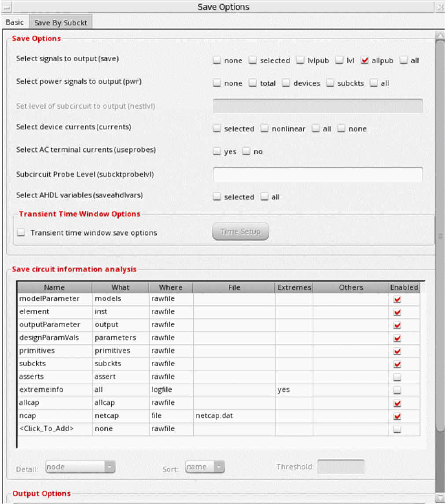
Task: Uncheck the allpub signals checkbox
Action: (364, 61)
